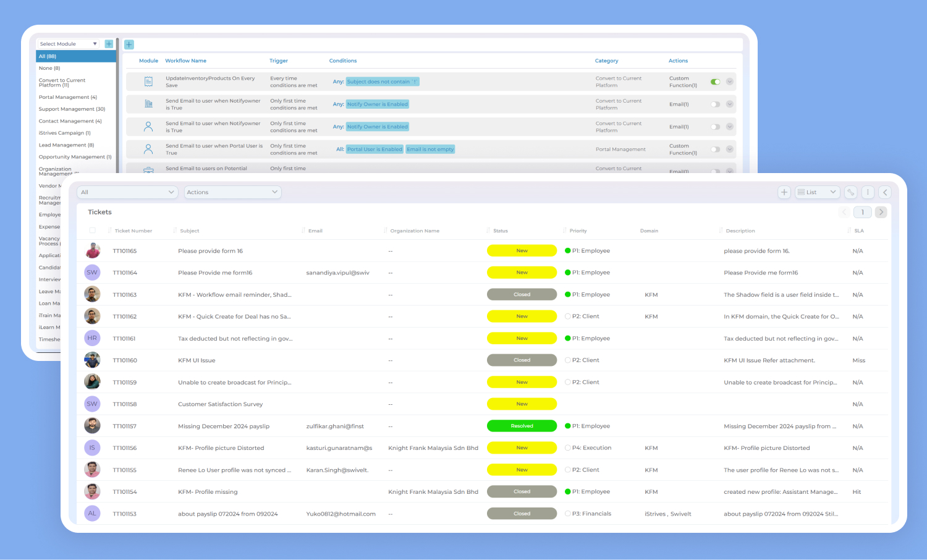927x560 pixels.
Task: Click the add workflow plus icon above Module column
Action: click(129, 45)
